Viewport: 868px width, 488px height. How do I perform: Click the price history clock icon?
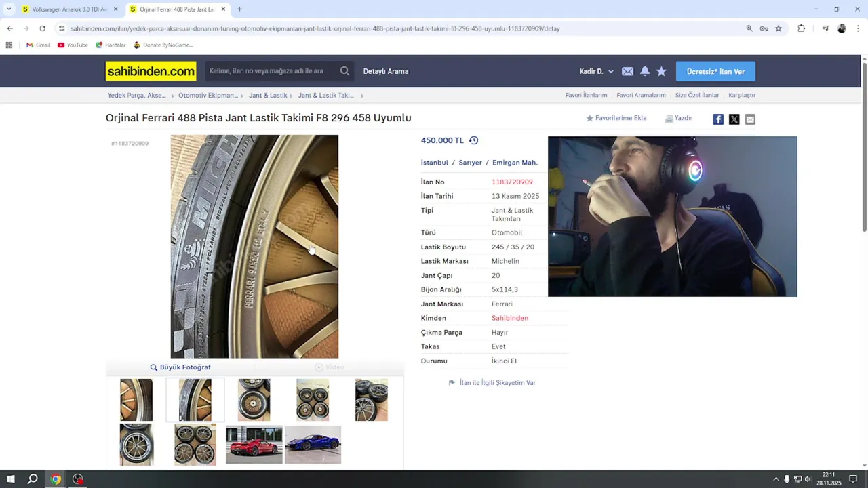tap(473, 140)
